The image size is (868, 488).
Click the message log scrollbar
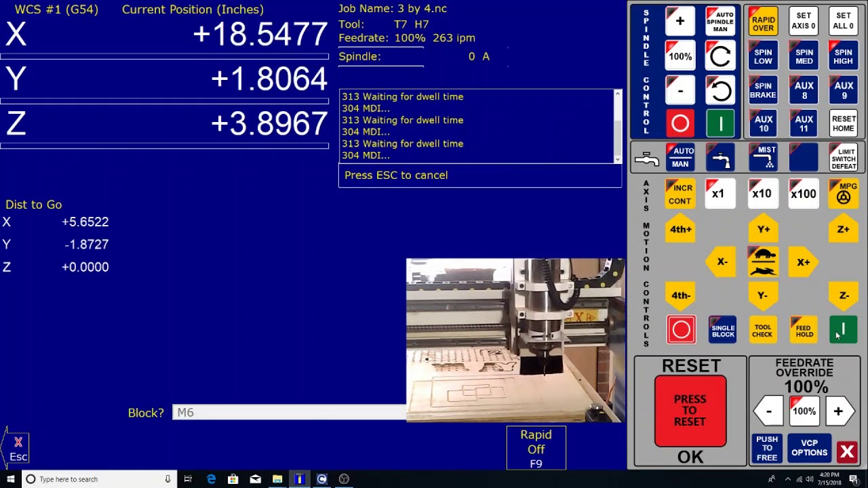tap(617, 126)
